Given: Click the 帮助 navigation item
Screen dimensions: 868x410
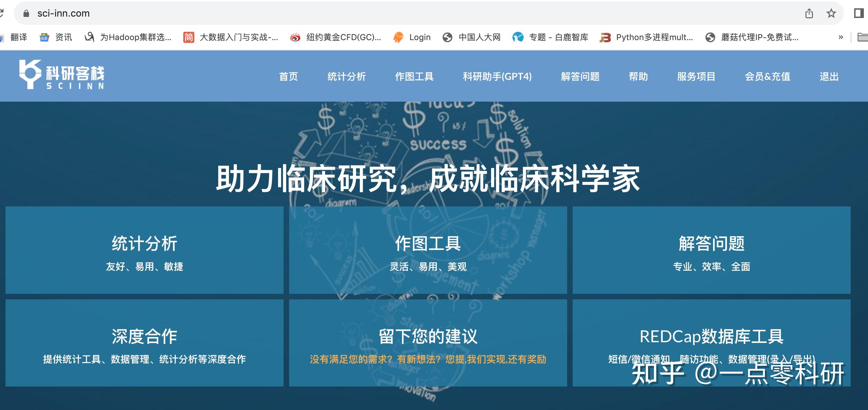Looking at the screenshot, I should click(638, 76).
